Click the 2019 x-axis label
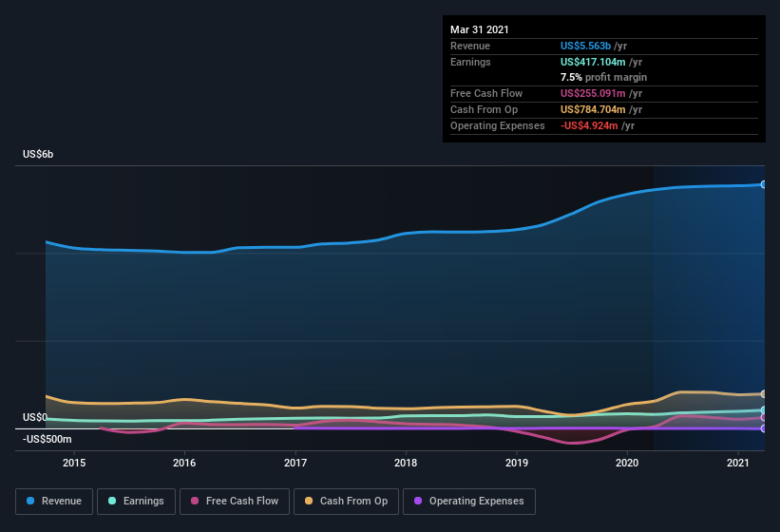 [517, 463]
